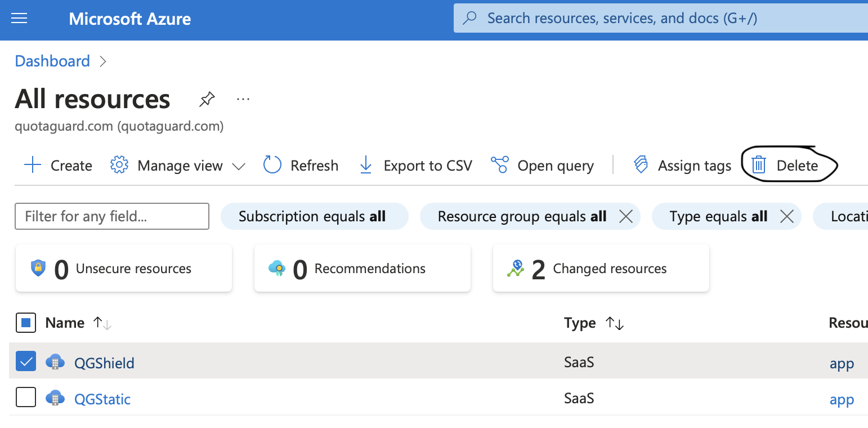Screen dimensions: 868x428
Task: Click the Open query graph icon
Action: 500,166
